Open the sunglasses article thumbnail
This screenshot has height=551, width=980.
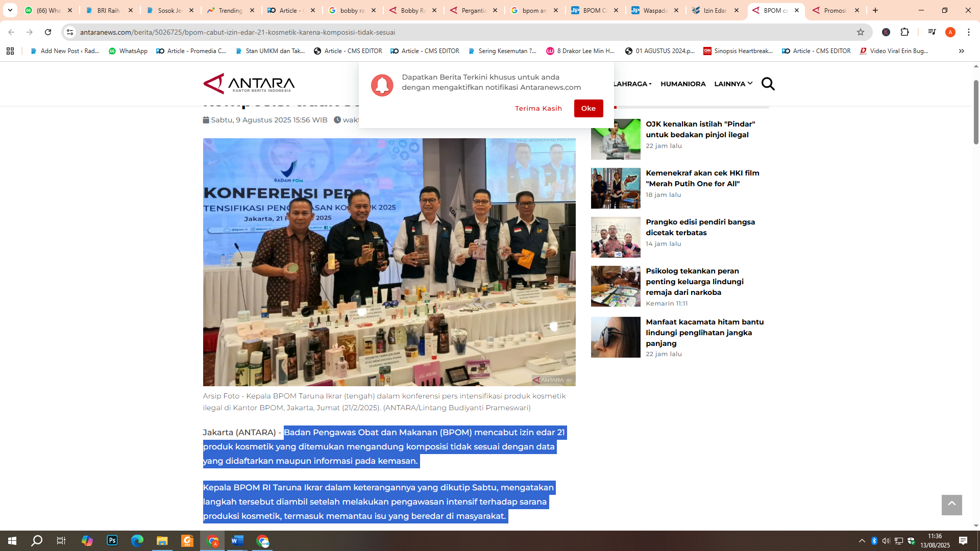[616, 337]
